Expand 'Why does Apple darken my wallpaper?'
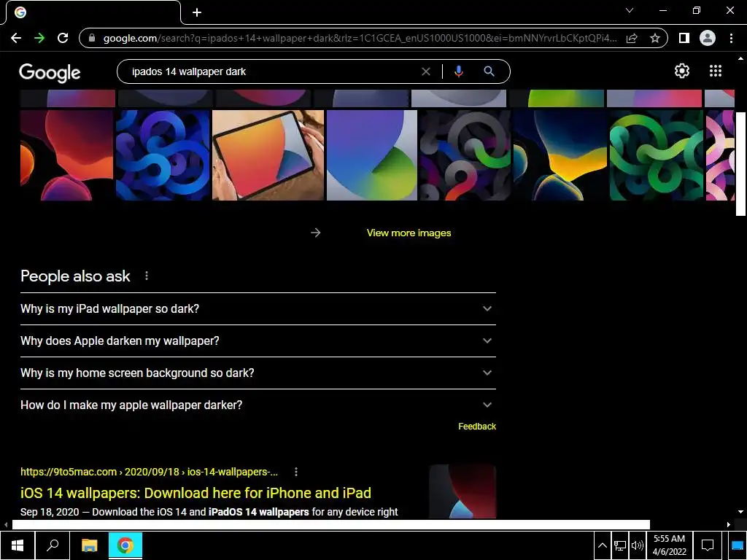747x560 pixels. click(258, 341)
